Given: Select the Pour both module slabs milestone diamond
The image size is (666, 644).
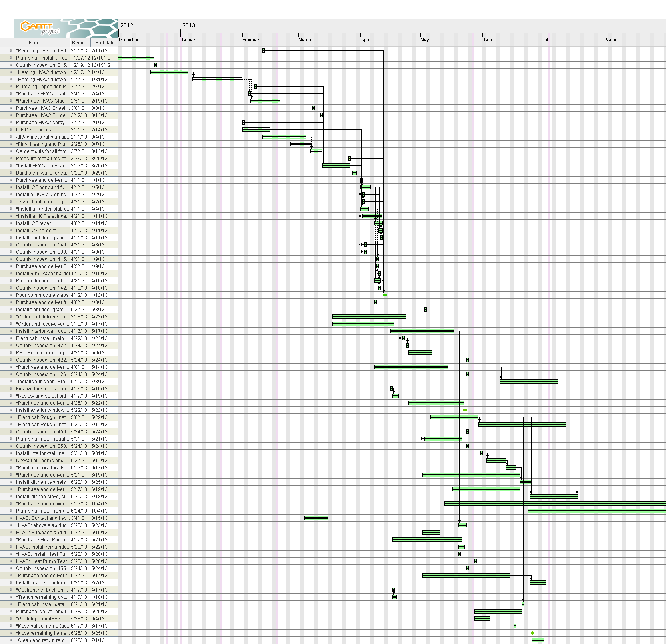Looking at the screenshot, I should tap(385, 295).
